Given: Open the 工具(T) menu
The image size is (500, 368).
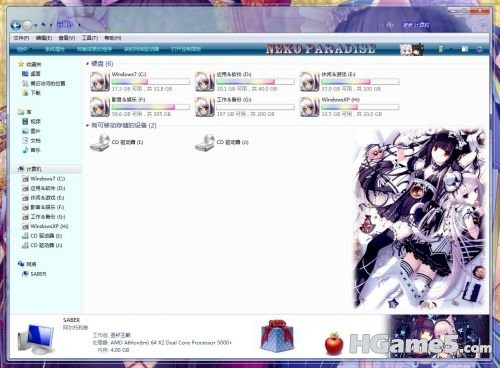Looking at the screenshot, I should point(90,38).
